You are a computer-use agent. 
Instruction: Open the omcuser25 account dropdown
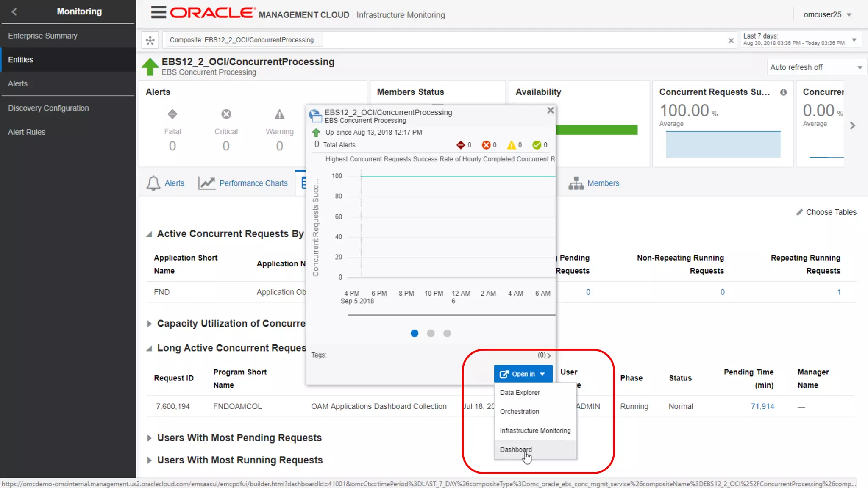(827, 14)
